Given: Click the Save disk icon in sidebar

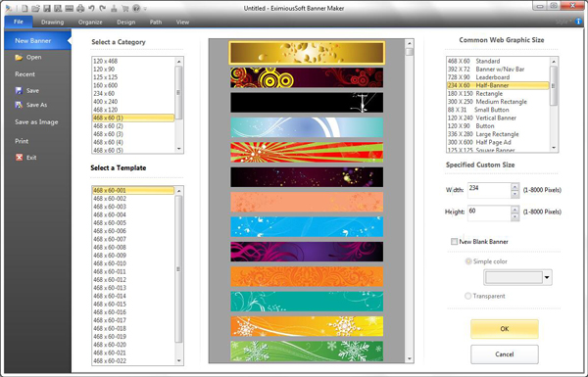Looking at the screenshot, I should pyautogui.click(x=19, y=90).
